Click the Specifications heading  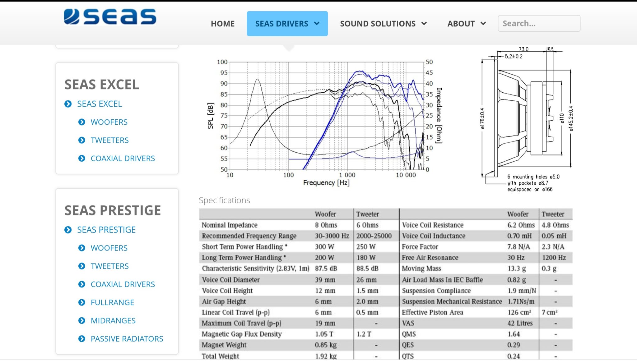pyautogui.click(x=224, y=200)
